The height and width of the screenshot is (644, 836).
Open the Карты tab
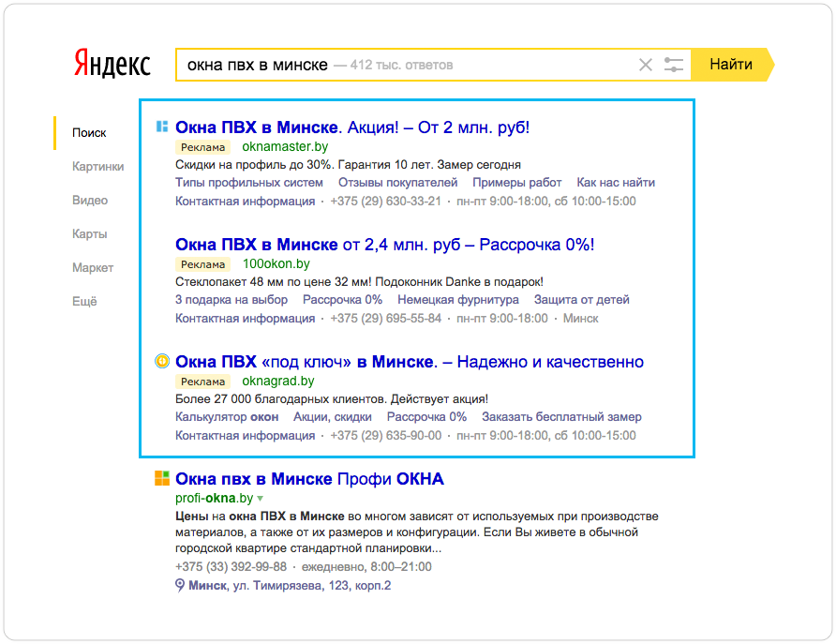pyautogui.click(x=90, y=233)
